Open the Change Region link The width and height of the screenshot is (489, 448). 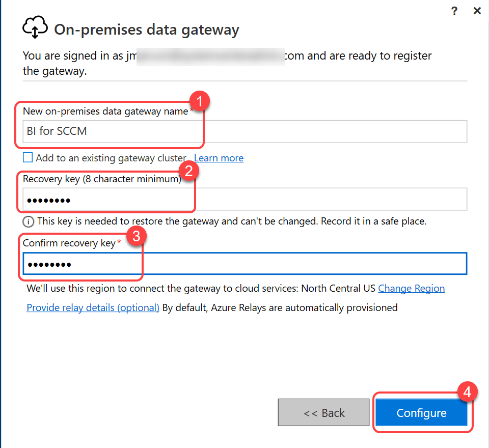(x=411, y=288)
